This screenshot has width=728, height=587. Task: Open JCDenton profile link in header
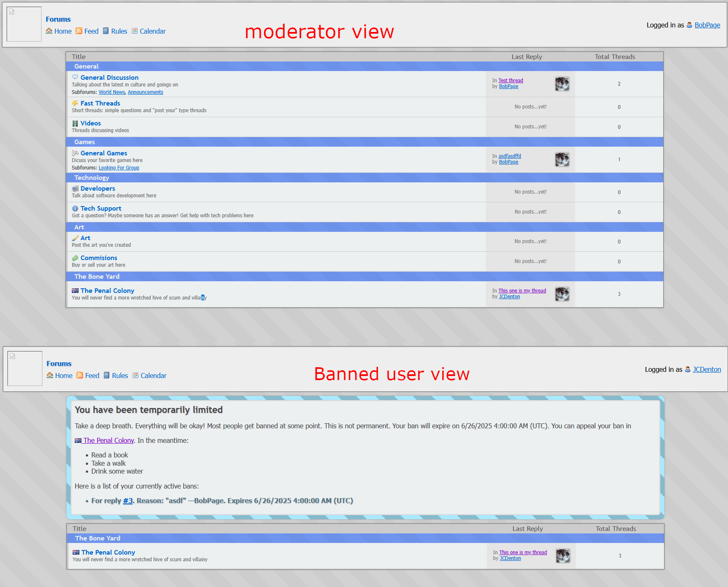click(x=707, y=370)
